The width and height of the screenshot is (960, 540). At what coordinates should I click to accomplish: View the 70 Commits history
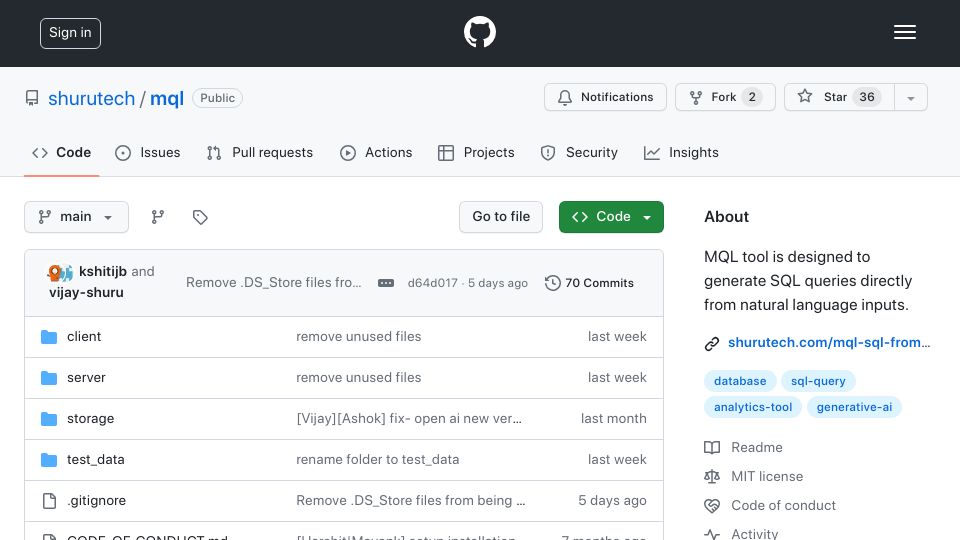tap(590, 283)
